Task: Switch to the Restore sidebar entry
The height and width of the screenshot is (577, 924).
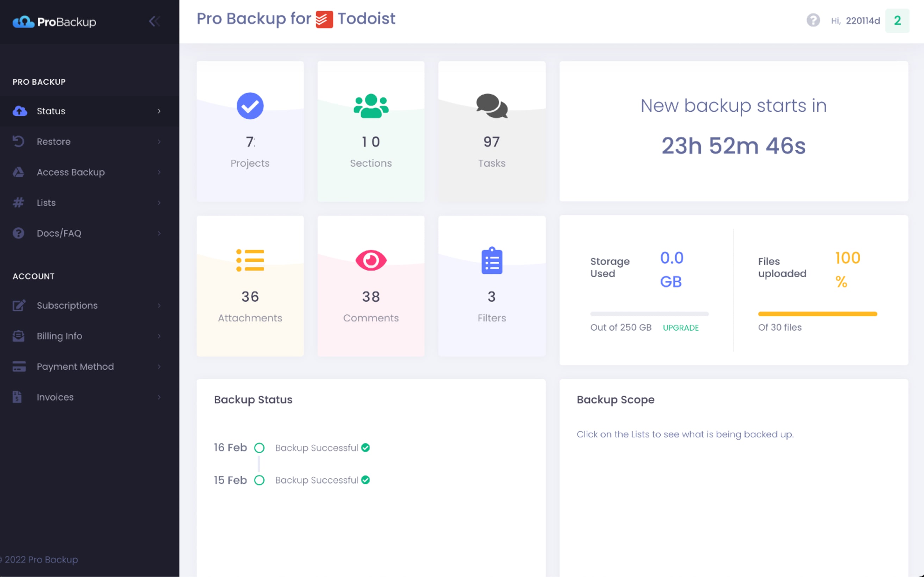Action: [54, 141]
